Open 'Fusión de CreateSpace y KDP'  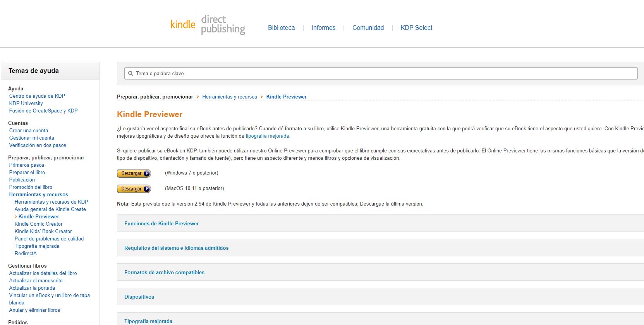click(43, 111)
